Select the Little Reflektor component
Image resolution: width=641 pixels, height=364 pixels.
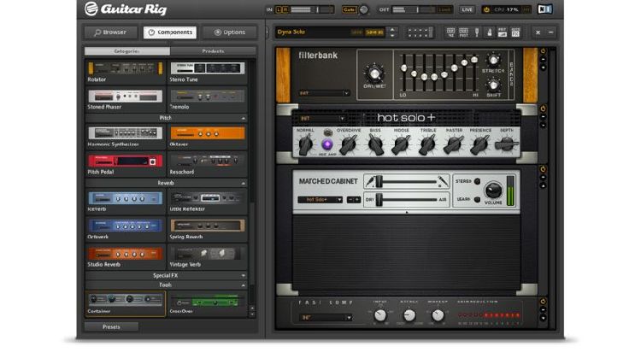(x=208, y=202)
